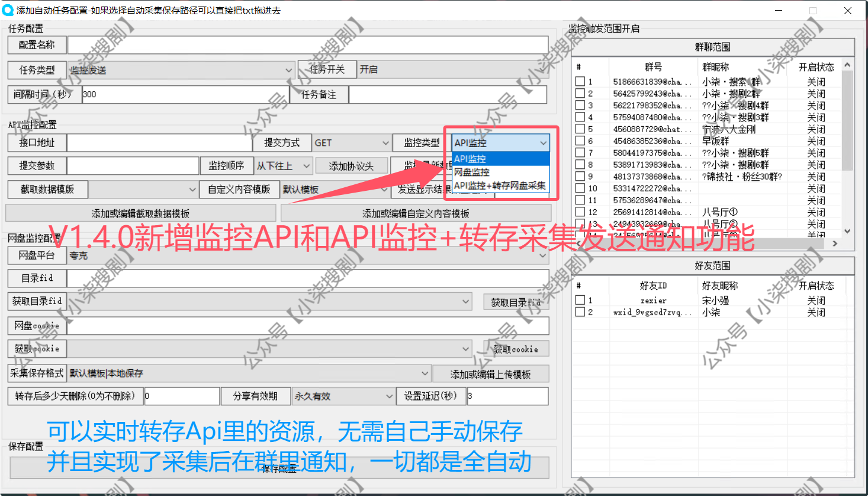Select group number 53314722272@cha
This screenshot has width=868, height=496.
click(651, 188)
